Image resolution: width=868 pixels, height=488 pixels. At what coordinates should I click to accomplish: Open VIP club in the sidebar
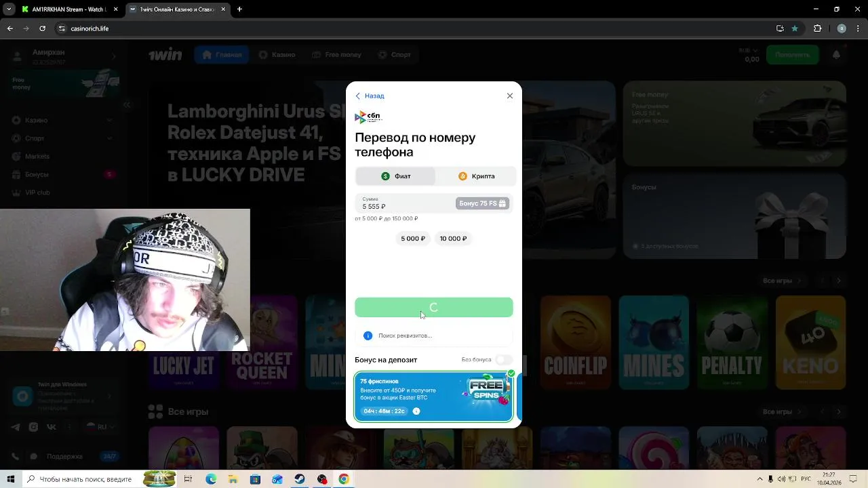point(62,192)
